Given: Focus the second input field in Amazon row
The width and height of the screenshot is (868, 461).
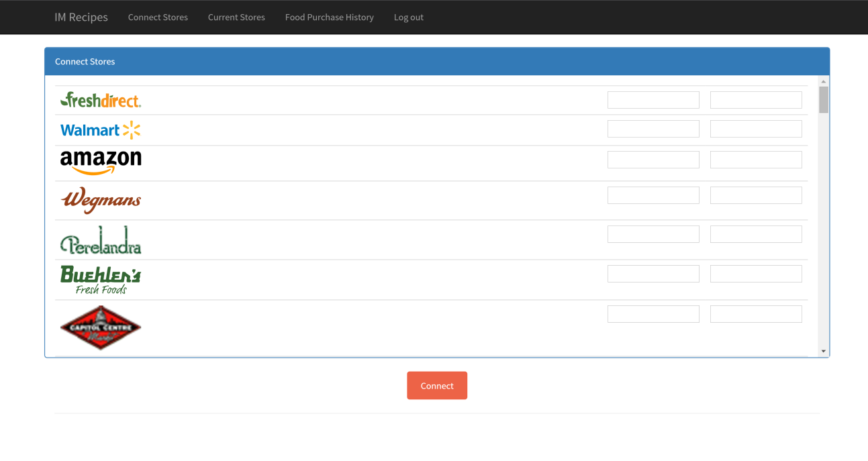Looking at the screenshot, I should (756, 160).
